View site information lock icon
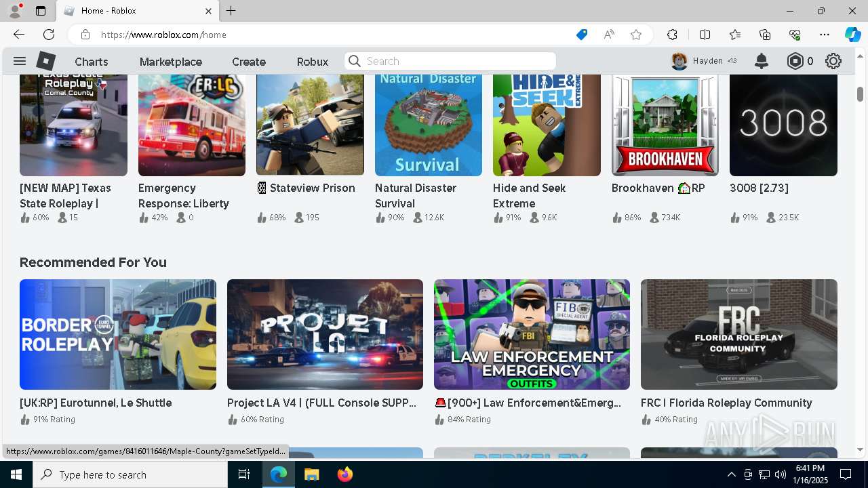Image resolution: width=868 pixels, height=488 pixels. [x=85, y=35]
